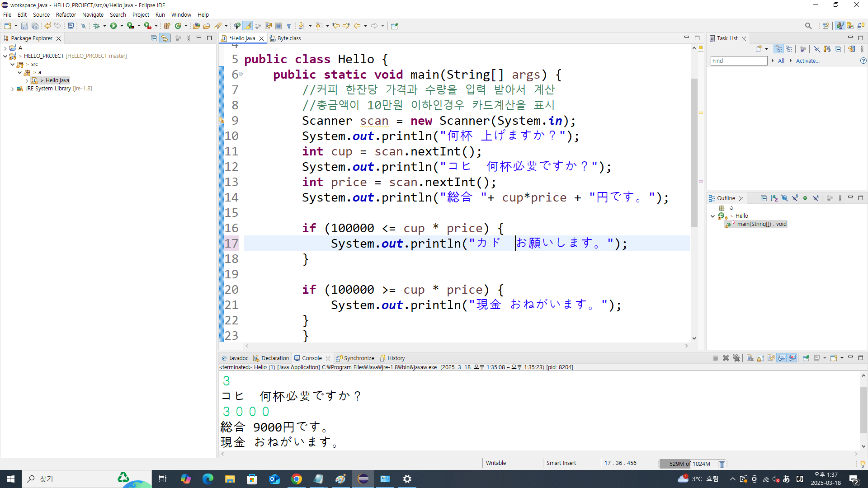Image resolution: width=868 pixels, height=488 pixels.
Task: Open the Debug dropdown arrow
Action: click(x=104, y=26)
